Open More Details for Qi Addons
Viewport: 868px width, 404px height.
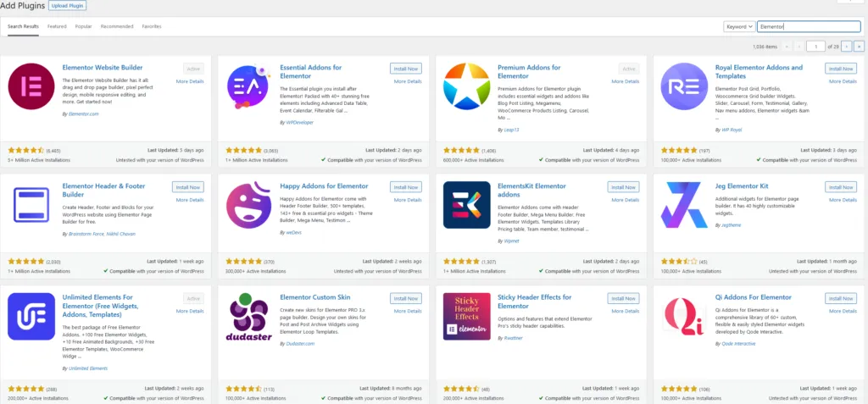(843, 311)
